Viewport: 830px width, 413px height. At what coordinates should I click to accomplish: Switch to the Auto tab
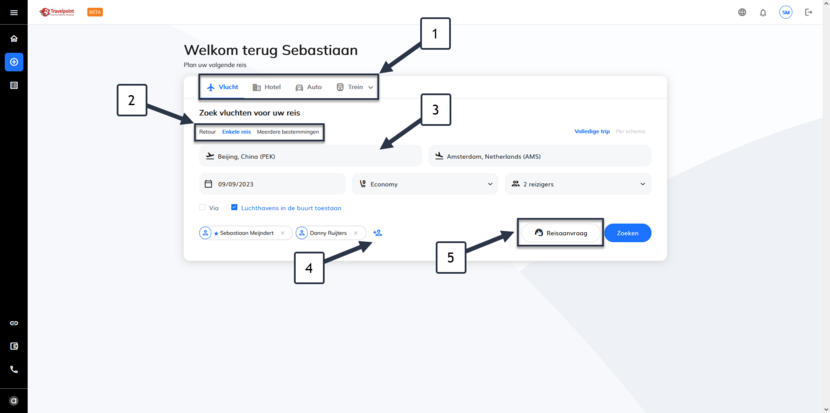(309, 87)
